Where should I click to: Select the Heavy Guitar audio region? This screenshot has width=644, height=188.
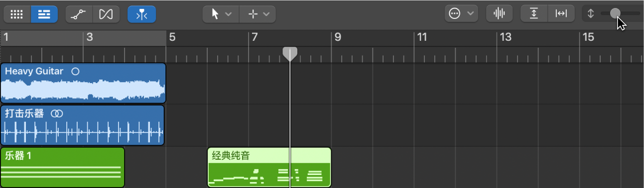(83, 83)
